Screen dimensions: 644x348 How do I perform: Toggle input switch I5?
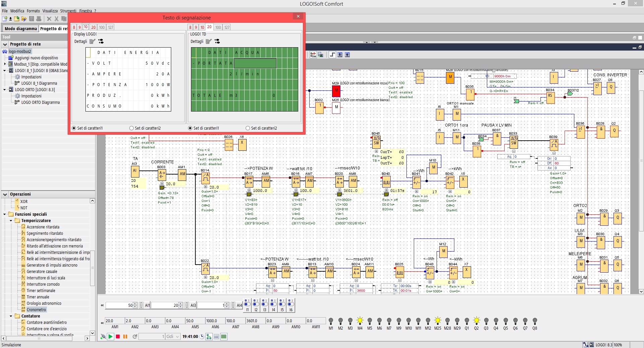[x=282, y=304]
